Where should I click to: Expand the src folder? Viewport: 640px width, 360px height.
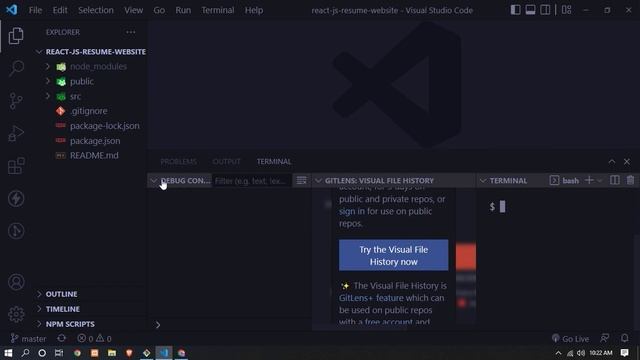tap(48, 96)
